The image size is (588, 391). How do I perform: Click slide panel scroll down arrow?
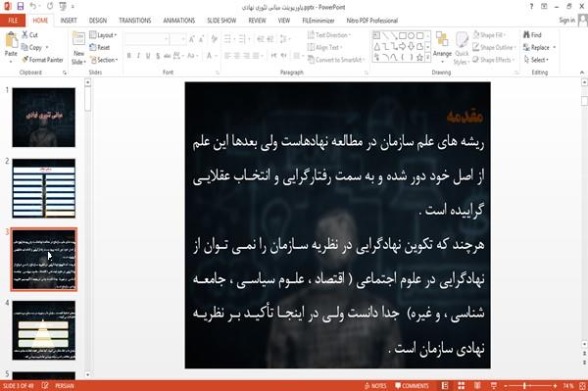pyautogui.click(x=88, y=374)
